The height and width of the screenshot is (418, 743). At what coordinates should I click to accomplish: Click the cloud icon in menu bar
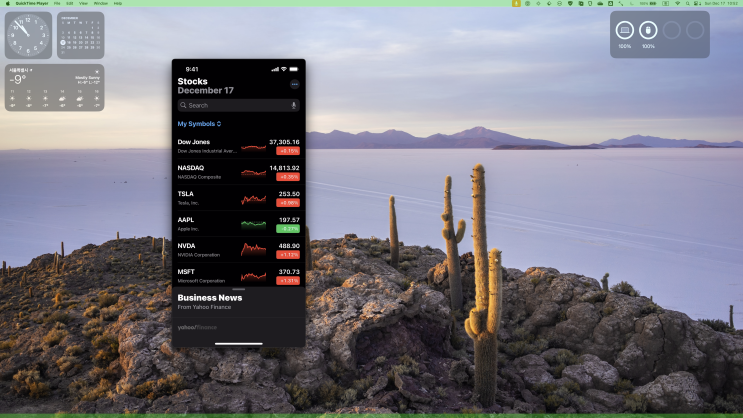click(x=600, y=3)
